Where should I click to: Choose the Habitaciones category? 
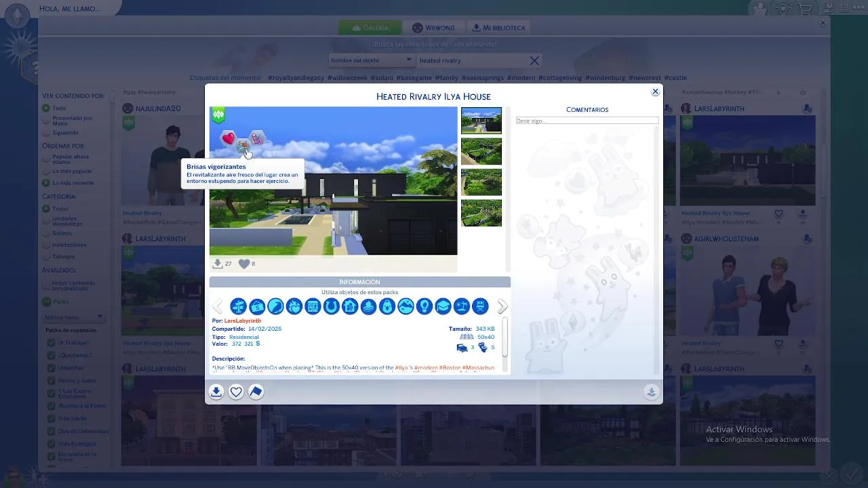[x=46, y=245]
